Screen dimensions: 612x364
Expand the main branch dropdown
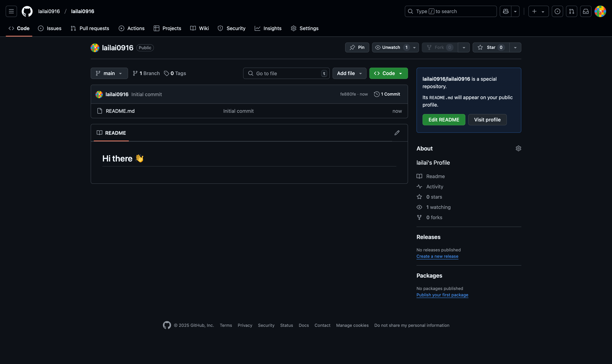(109, 73)
